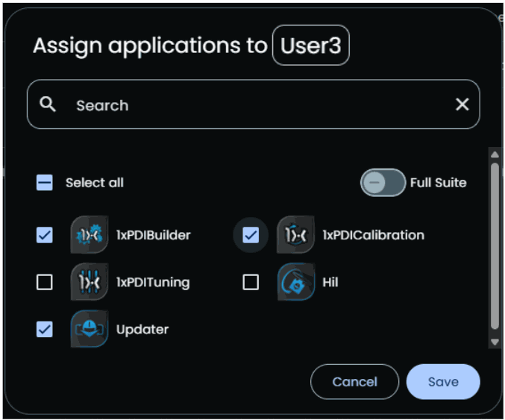
Task: Uncheck the 1xPDIBuilder checkbox
Action: (45, 235)
